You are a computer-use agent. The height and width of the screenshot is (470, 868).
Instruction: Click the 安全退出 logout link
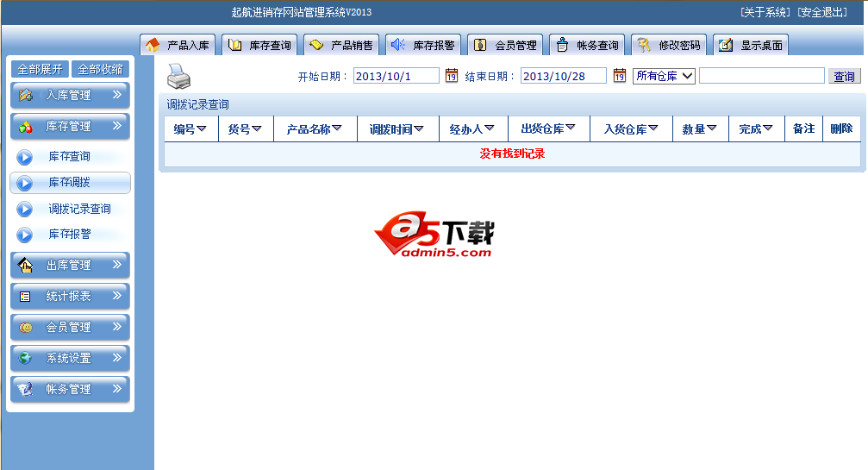click(x=822, y=12)
